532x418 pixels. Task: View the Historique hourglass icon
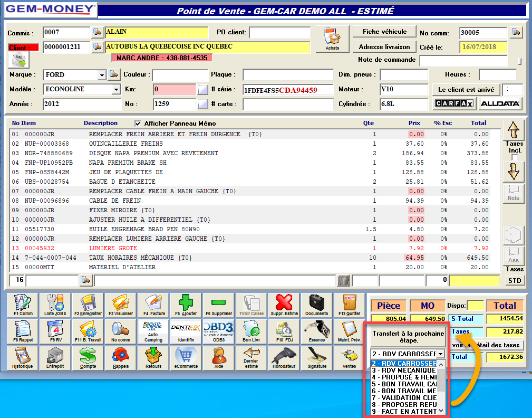(x=23, y=358)
